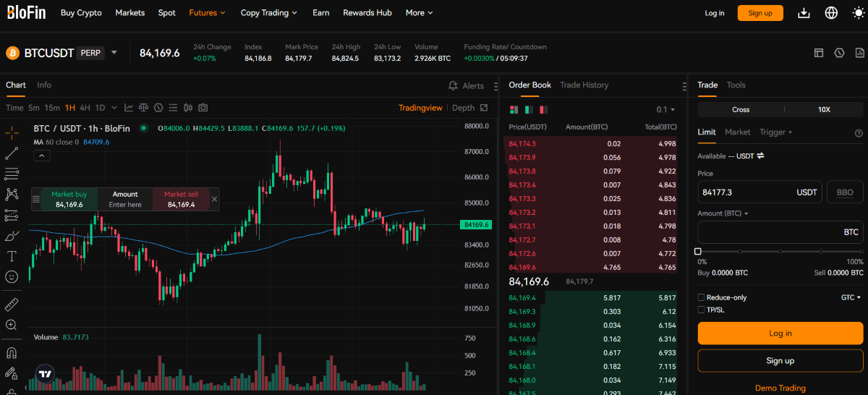Show only asks red order book view
This screenshot has height=395, width=868.
(543, 109)
